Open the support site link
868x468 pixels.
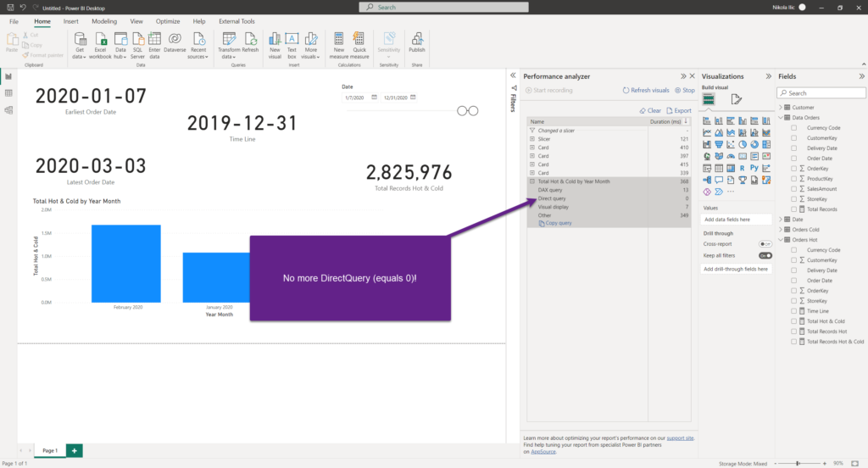[680, 438]
